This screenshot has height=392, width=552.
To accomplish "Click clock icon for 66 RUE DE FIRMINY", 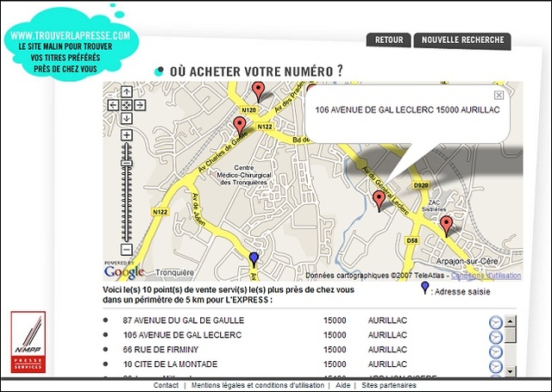I will (495, 352).
